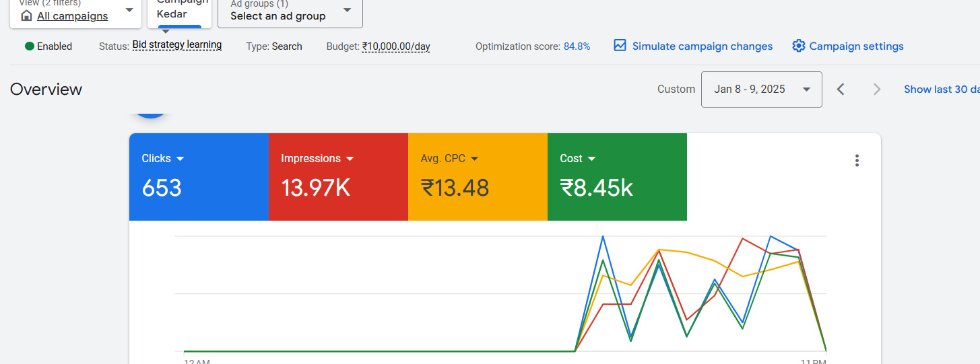Viewport: 980px width, 364px height.
Task: Open the Clicks metric dropdown
Action: pos(180,159)
